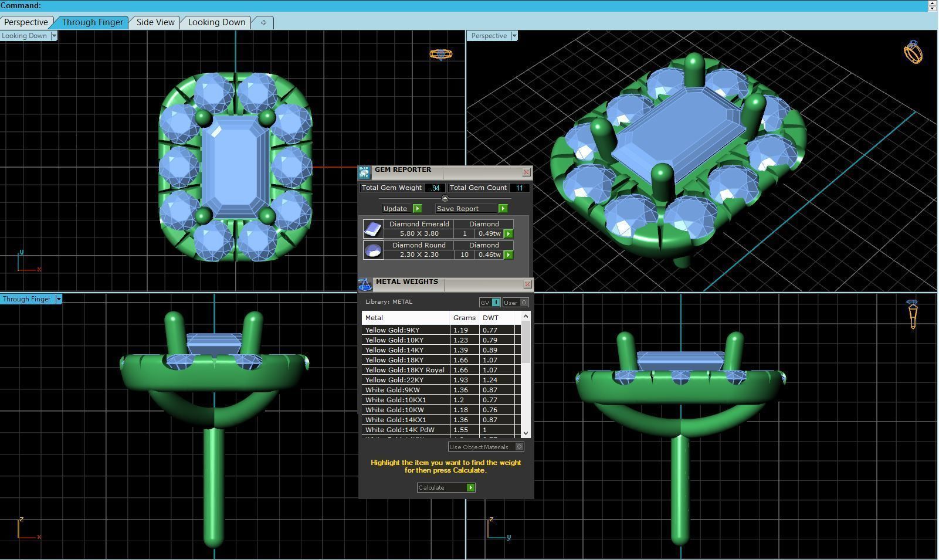Click the 2.30 X 2.30 size cell
939x560 pixels.
(419, 254)
